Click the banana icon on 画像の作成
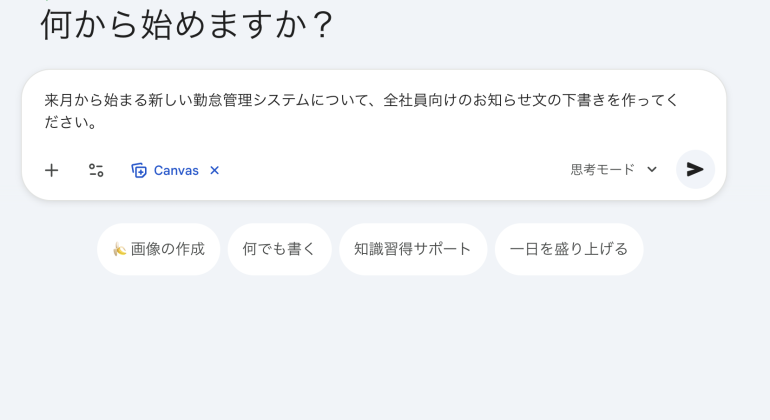The height and width of the screenshot is (420, 770). click(118, 249)
